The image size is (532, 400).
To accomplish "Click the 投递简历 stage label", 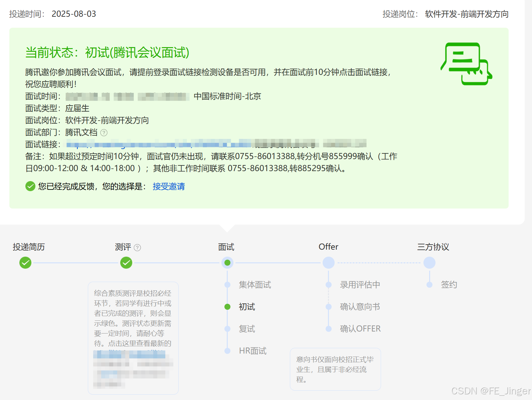I will coord(29,247).
